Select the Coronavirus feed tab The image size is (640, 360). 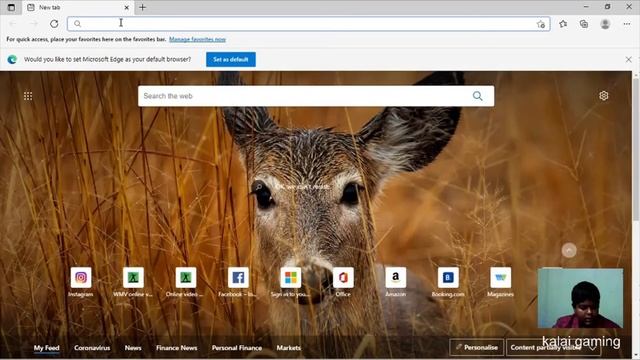pos(92,348)
